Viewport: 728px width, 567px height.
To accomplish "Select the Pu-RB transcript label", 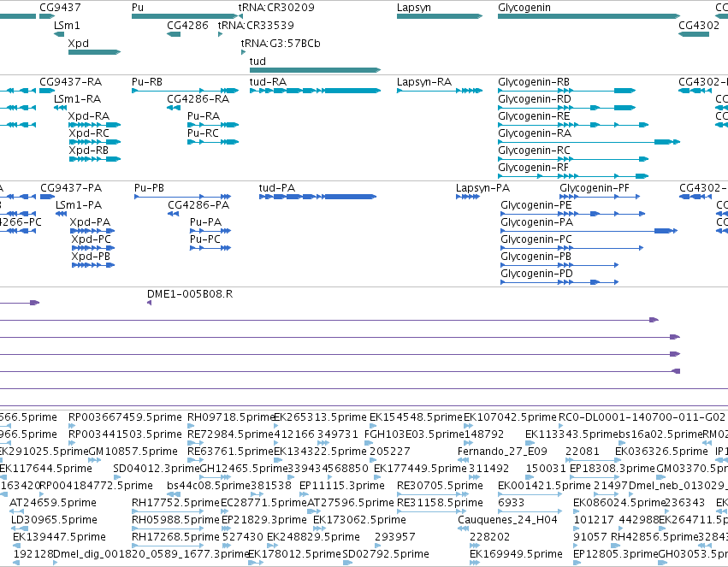I will point(147,81).
